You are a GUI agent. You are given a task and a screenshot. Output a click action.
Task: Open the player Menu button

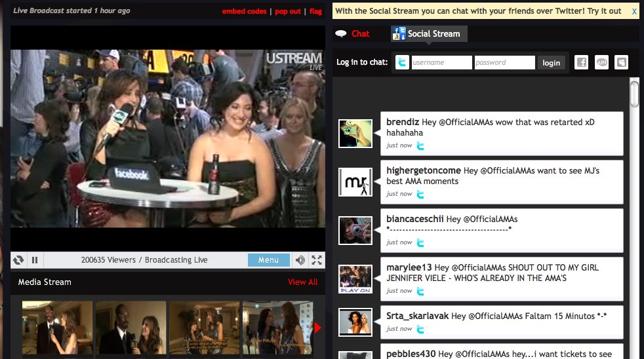point(269,259)
